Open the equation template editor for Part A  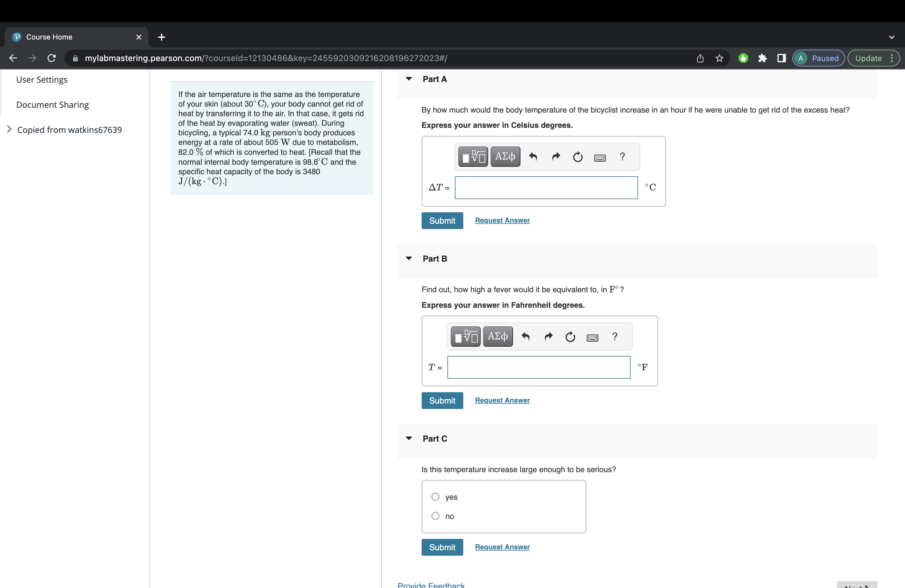pyautogui.click(x=472, y=156)
